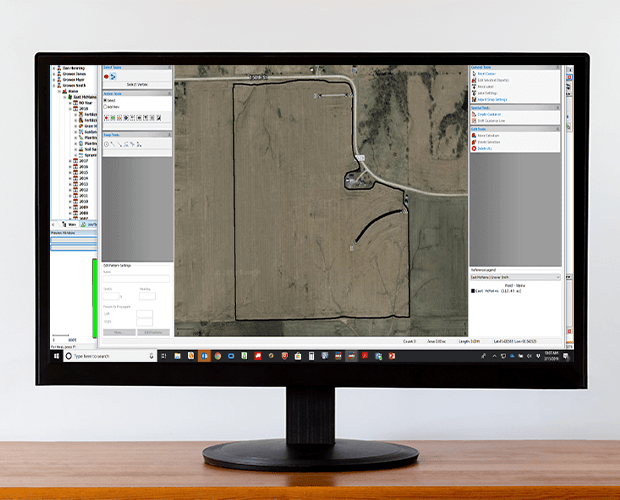Expand the 2017 year tree node
The width and height of the screenshot is (620, 500).
(x=69, y=160)
